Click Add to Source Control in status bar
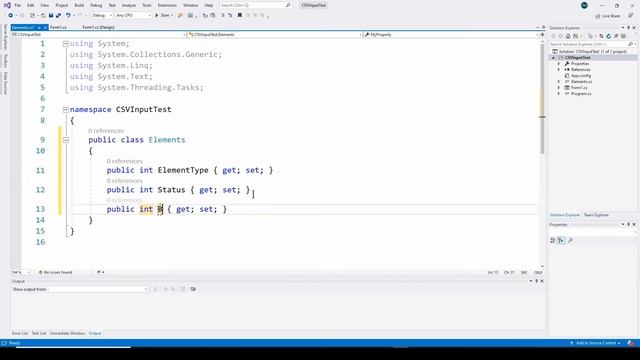640x360 pixels. (595, 343)
